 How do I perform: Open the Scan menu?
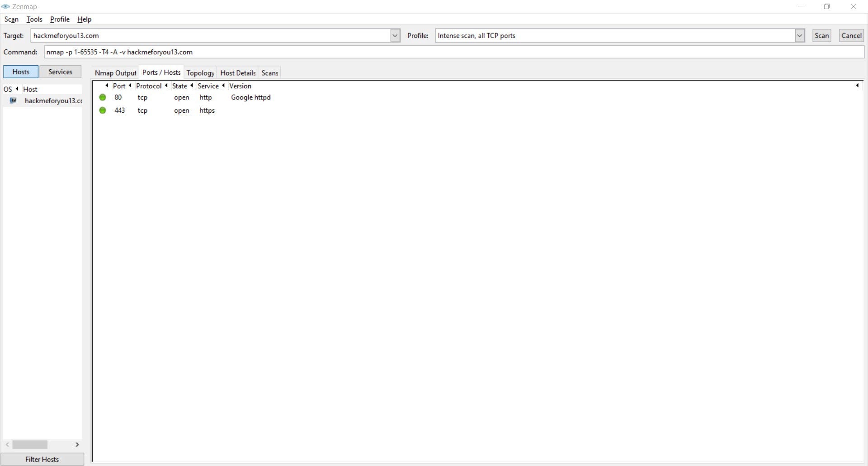pyautogui.click(x=11, y=19)
